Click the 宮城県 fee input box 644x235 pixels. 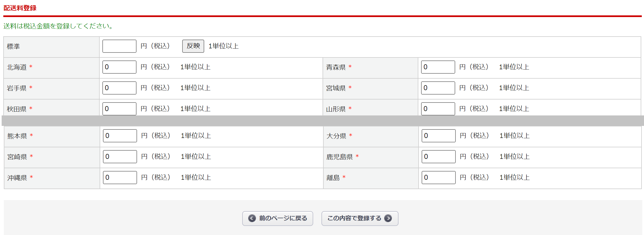coord(438,88)
